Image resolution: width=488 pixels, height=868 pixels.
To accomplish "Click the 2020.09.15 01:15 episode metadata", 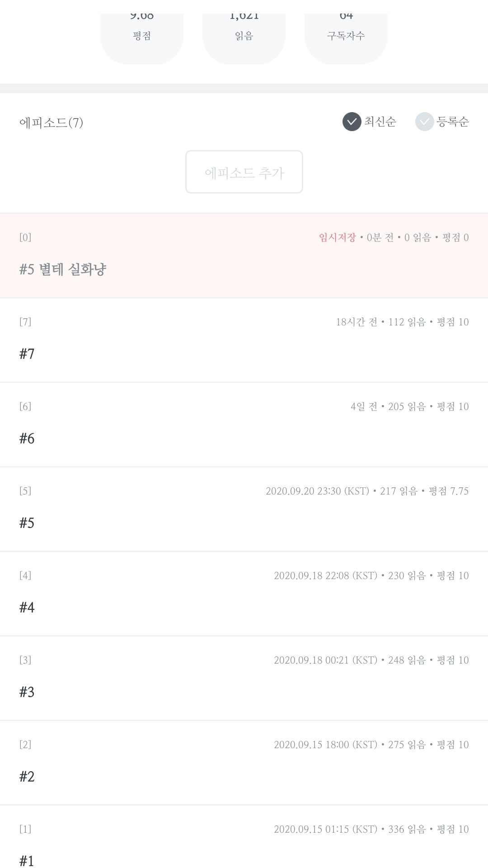I will coord(325,829).
